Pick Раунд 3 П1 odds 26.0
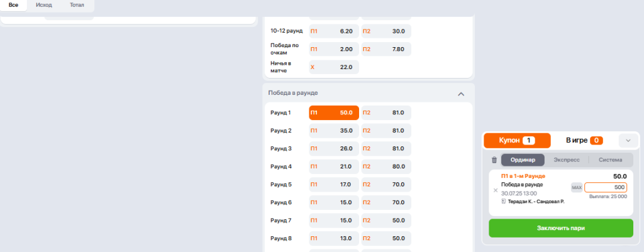 tap(334, 149)
